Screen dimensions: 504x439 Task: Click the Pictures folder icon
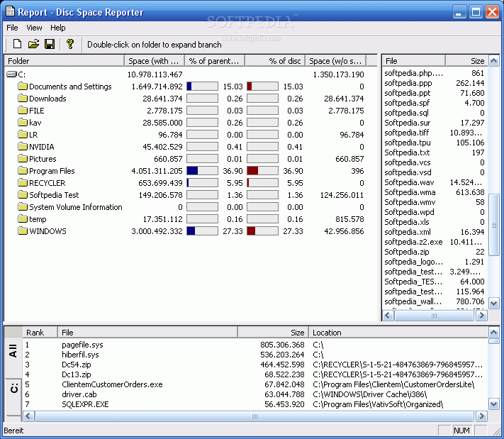[x=23, y=159]
